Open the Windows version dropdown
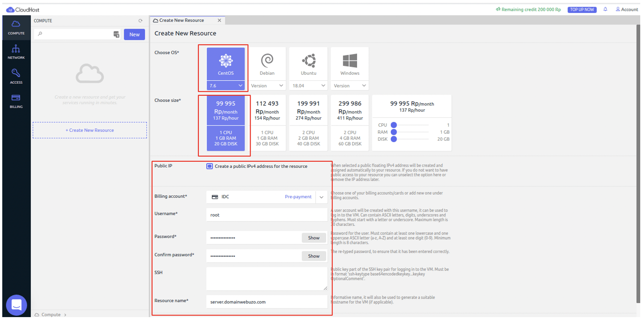 tap(350, 86)
